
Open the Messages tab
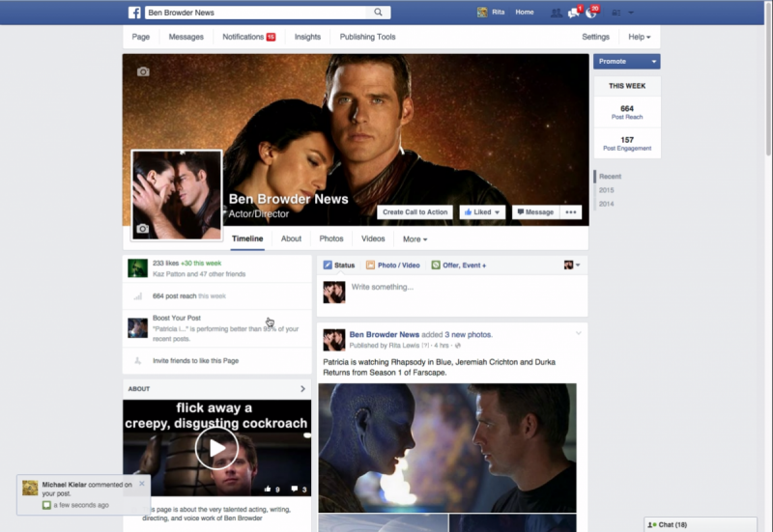tap(186, 37)
